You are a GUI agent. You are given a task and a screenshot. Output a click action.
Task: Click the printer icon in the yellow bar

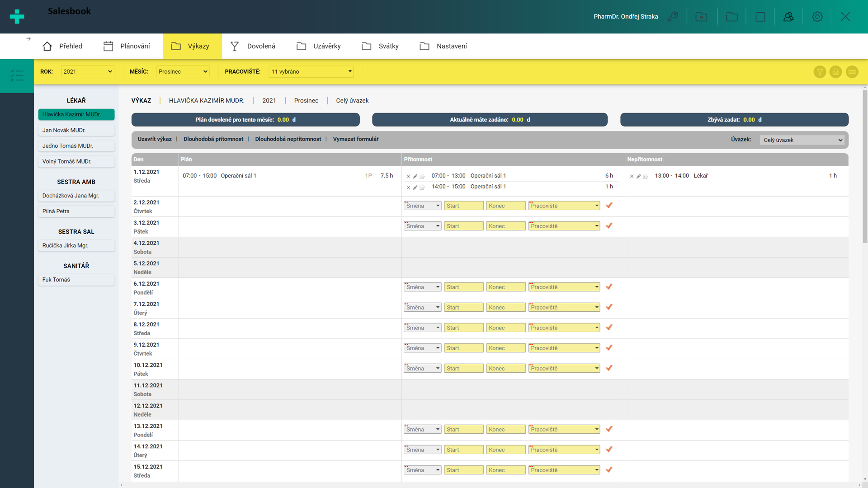835,72
